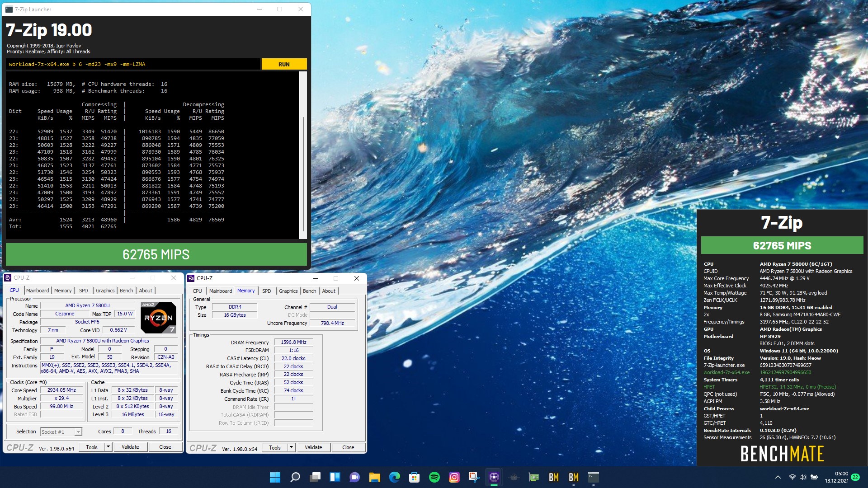Click the volume speaker tray icon
Viewport: 868px width, 488px height.
pos(803,477)
